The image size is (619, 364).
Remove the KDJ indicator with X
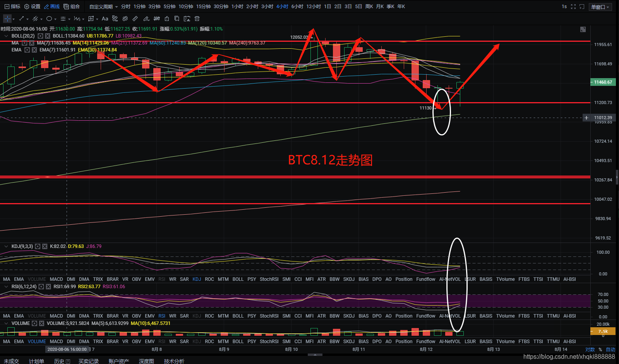click(x=45, y=246)
